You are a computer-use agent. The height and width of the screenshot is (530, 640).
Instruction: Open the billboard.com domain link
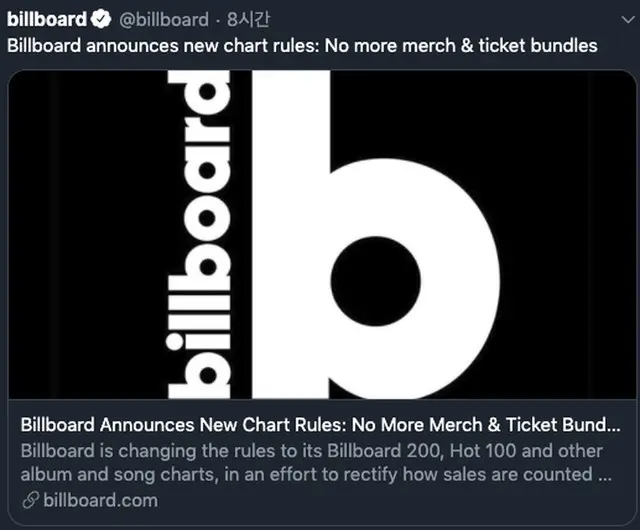click(100, 500)
